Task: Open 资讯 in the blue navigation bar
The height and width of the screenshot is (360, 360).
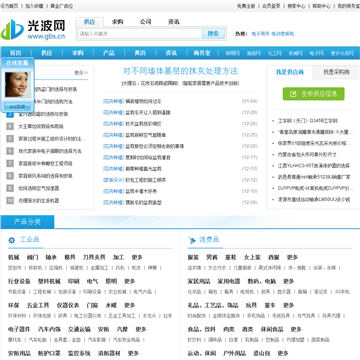Action: coord(171,53)
